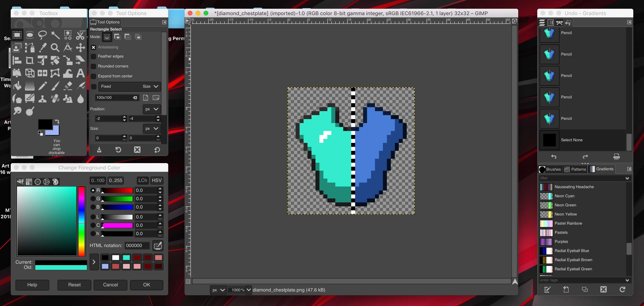Viewport: 644px width, 306px height.
Task: Switch to the Gradients tab
Action: click(601, 169)
